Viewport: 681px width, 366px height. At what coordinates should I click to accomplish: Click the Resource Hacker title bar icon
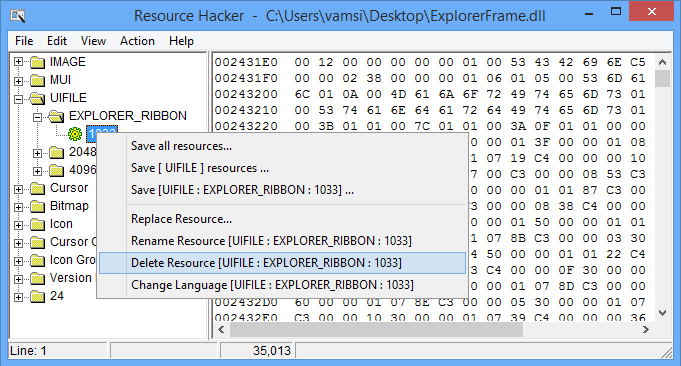point(18,16)
